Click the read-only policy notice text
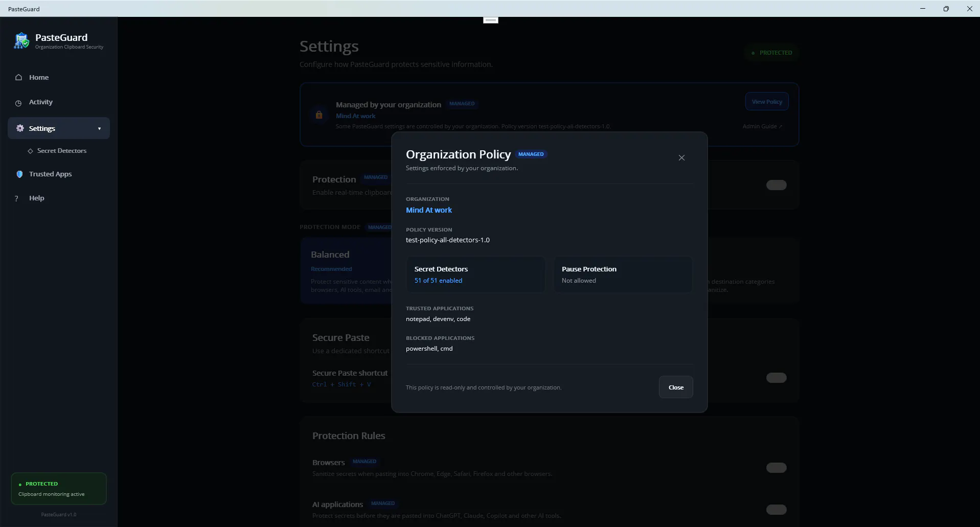This screenshot has width=980, height=527. click(x=484, y=387)
